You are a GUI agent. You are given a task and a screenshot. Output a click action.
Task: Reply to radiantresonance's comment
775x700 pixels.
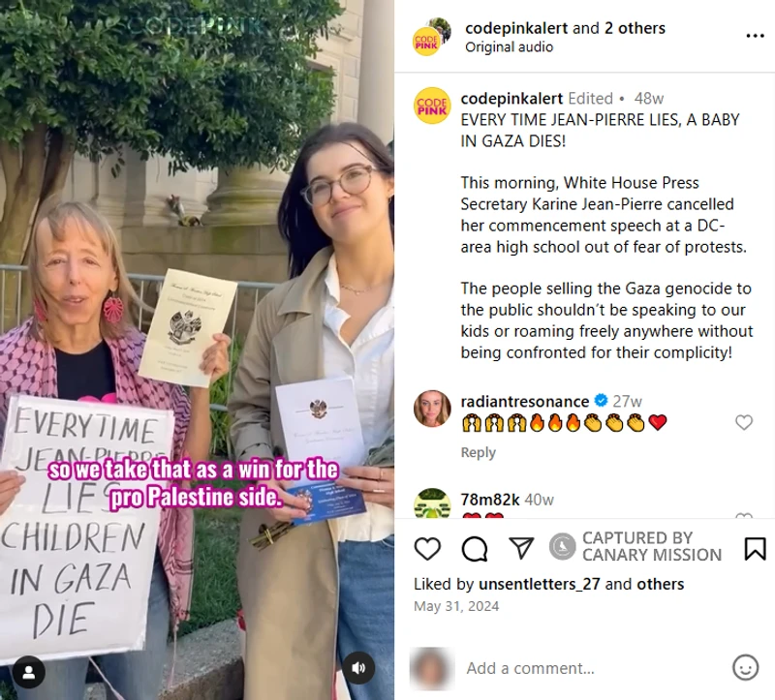478,452
